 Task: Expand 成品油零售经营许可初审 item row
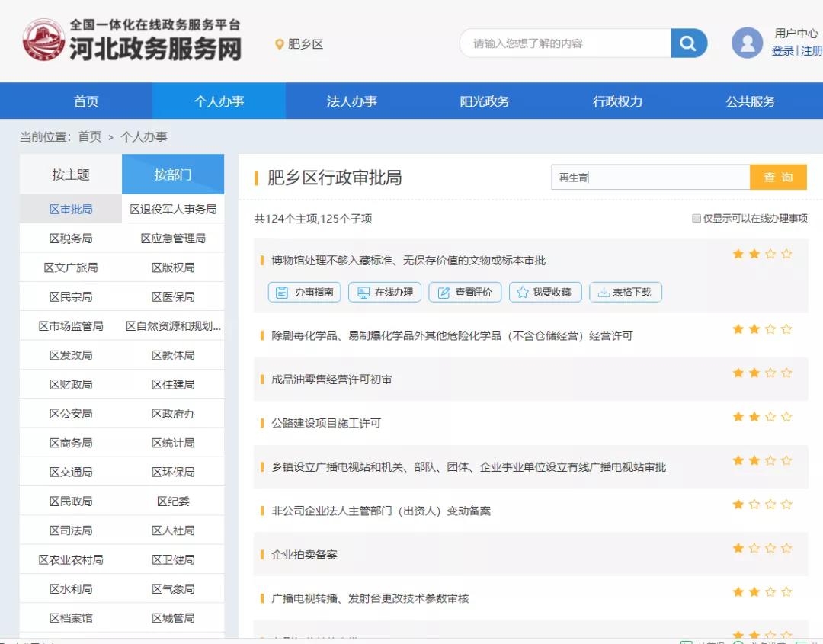tap(331, 380)
